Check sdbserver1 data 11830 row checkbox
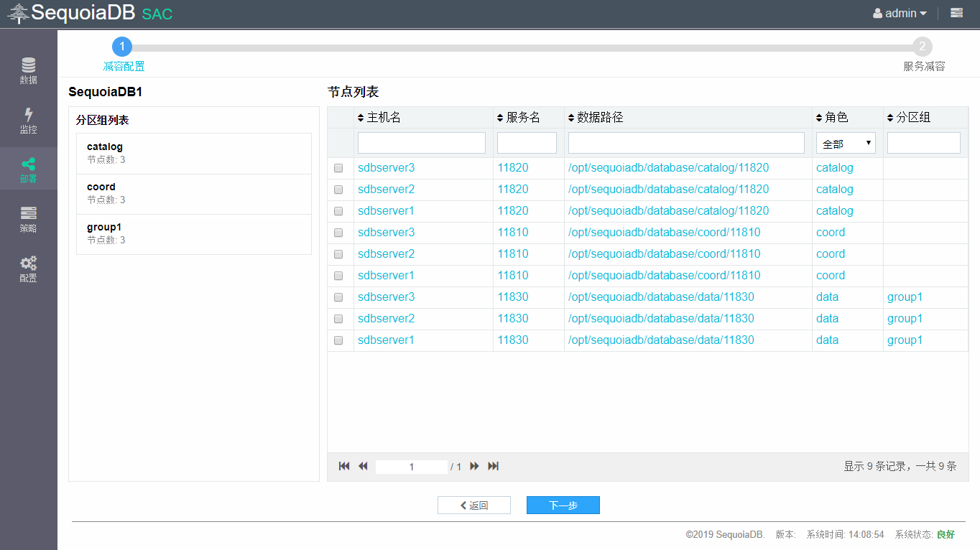Screen dimensions: 980x550 pos(338,340)
